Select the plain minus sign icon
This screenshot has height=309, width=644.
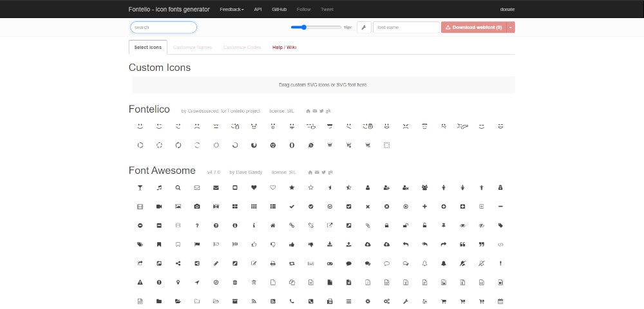500,207
